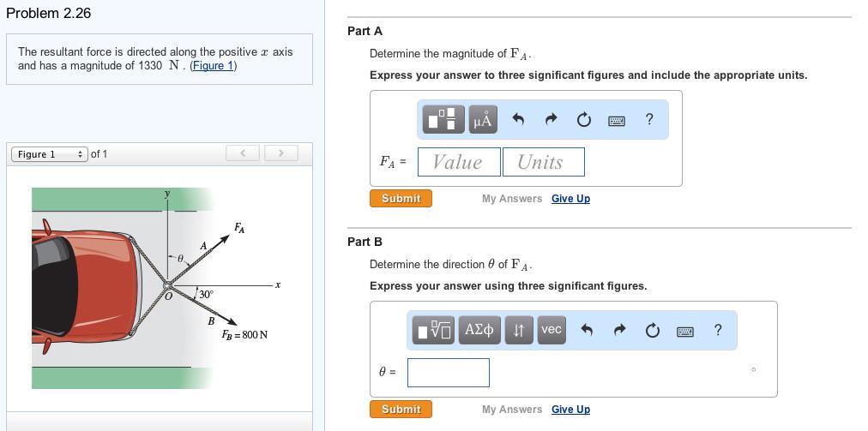Open the templates icon in Part A toolbar
868x431 pixels.
click(x=444, y=119)
